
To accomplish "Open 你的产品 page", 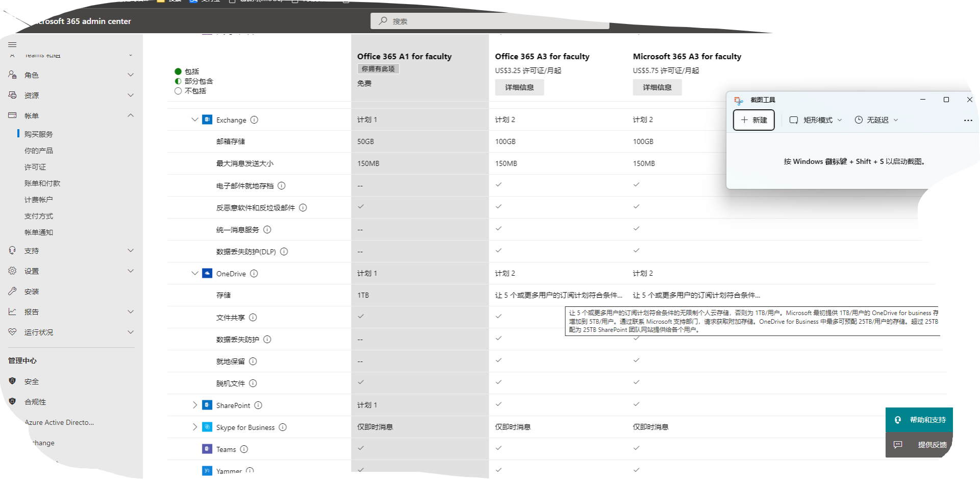I will tap(39, 151).
